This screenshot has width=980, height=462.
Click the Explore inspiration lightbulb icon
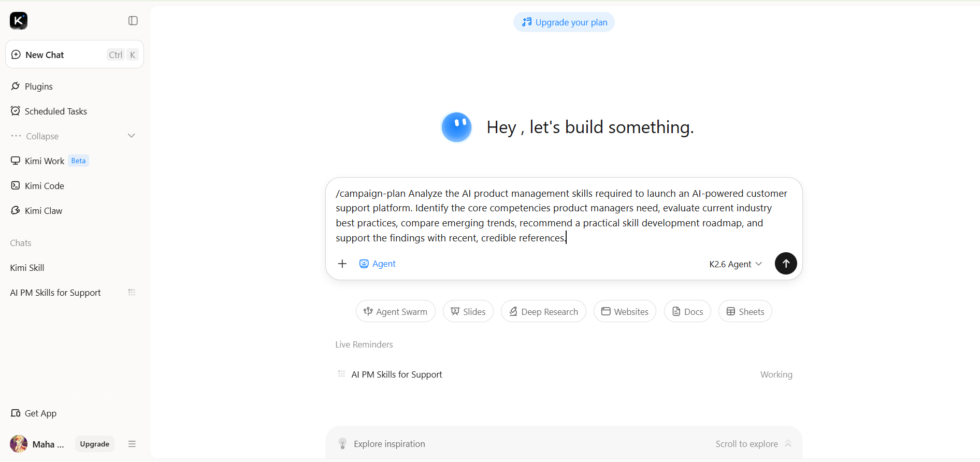(x=342, y=444)
